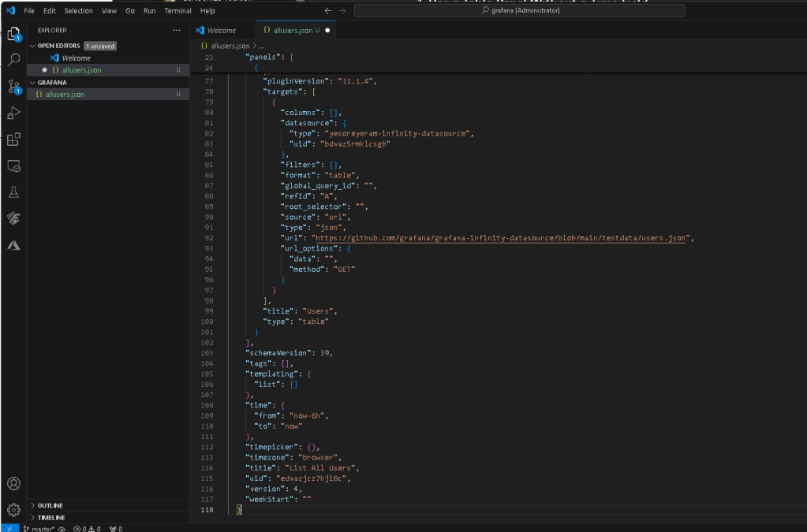Click the unsaved dot on allusers.json tab
This screenshot has height=532, width=807.
[x=327, y=30]
